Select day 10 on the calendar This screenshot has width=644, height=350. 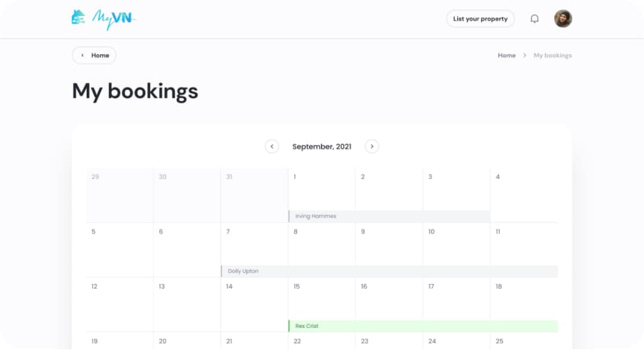457,250
